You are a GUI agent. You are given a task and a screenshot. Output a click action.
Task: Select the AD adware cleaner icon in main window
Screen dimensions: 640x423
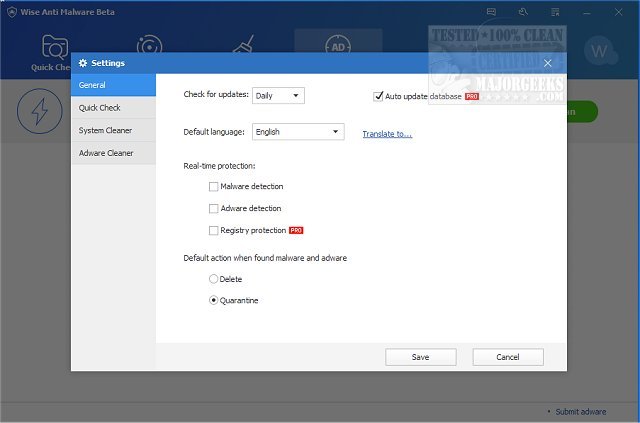click(338, 46)
